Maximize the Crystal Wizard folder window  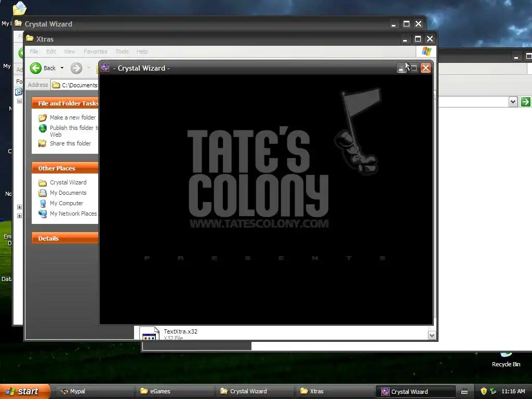(x=406, y=24)
